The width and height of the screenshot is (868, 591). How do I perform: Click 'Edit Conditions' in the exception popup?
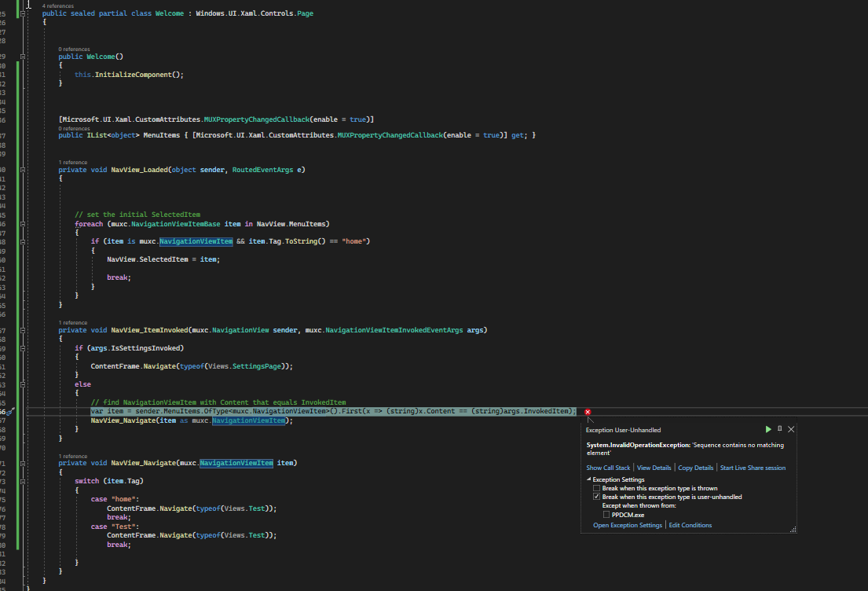[690, 524]
